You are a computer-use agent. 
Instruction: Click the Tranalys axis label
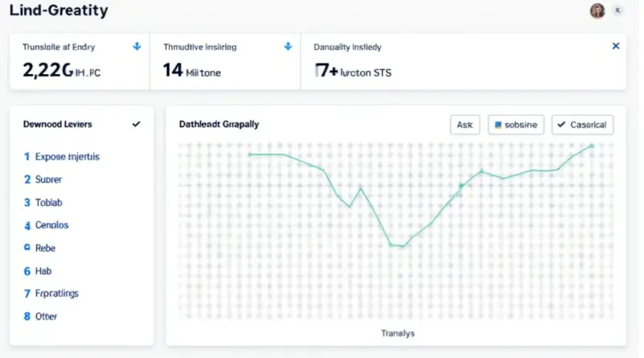pos(398,333)
